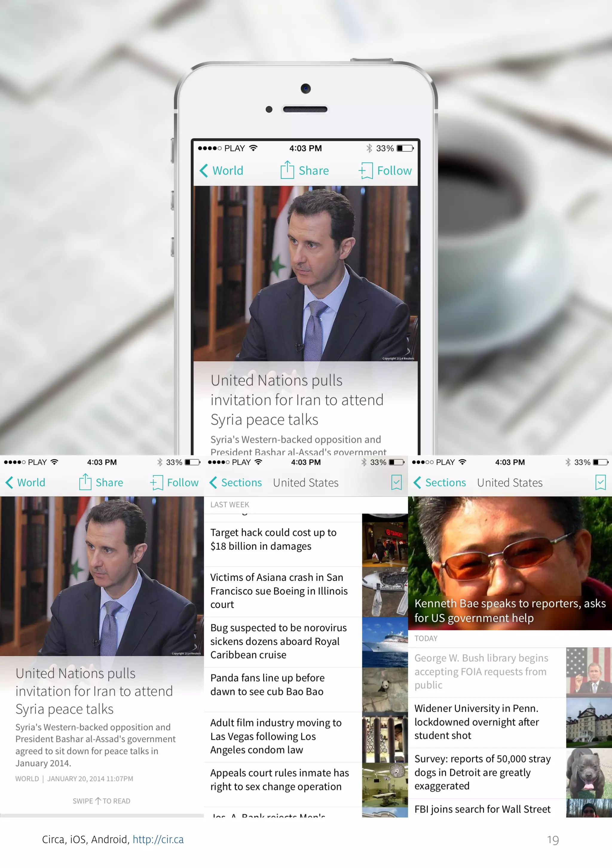Tap the panda cub thumbnail
Image resolution: width=612 pixels, height=868 pixels.
tap(385, 690)
